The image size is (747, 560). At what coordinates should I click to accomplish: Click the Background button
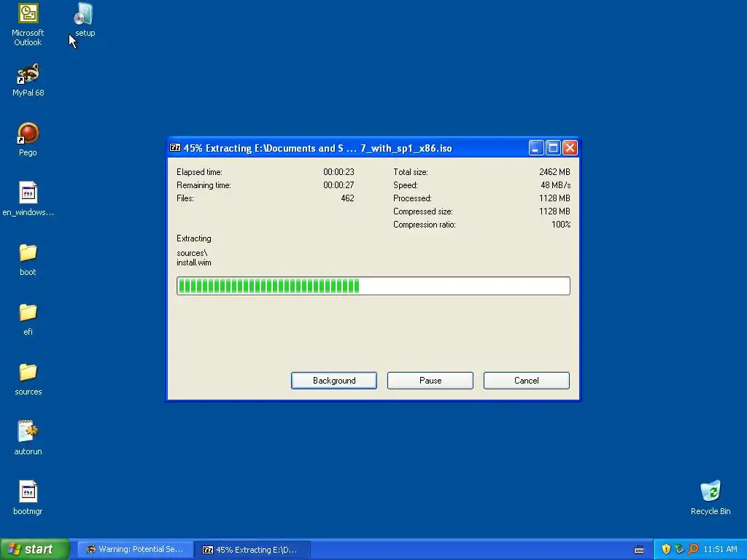click(334, 381)
